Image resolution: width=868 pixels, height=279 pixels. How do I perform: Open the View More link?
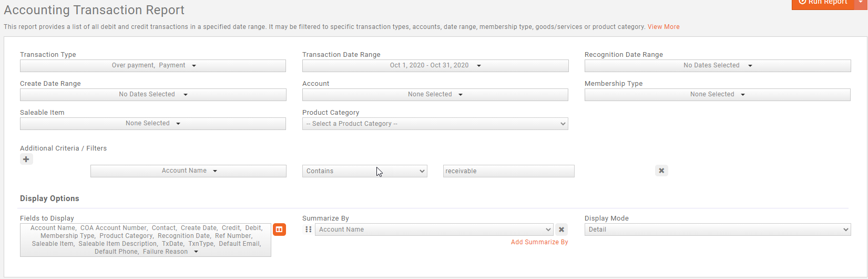[663, 27]
